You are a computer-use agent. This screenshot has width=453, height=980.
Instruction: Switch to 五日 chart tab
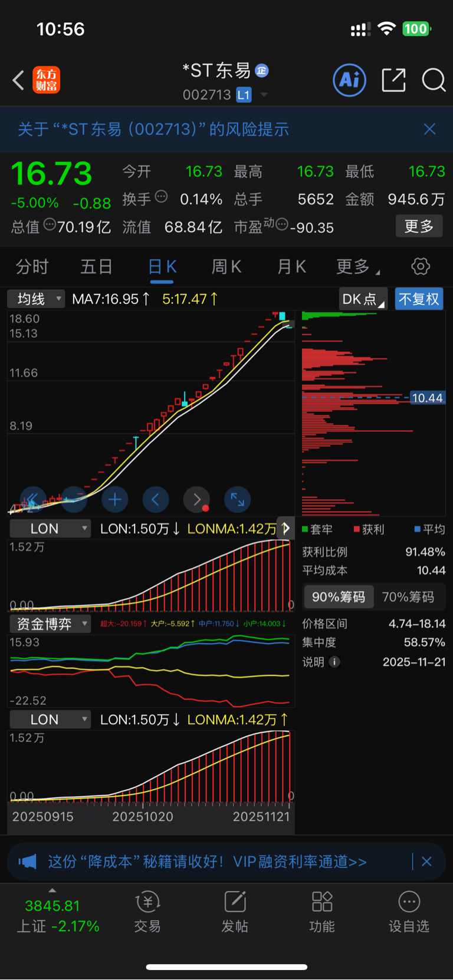point(96,267)
